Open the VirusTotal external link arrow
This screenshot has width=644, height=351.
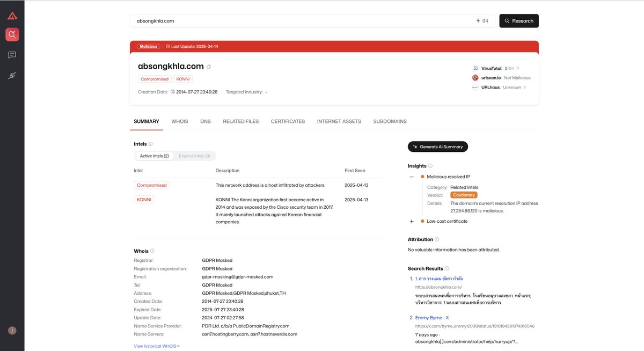[x=517, y=68]
